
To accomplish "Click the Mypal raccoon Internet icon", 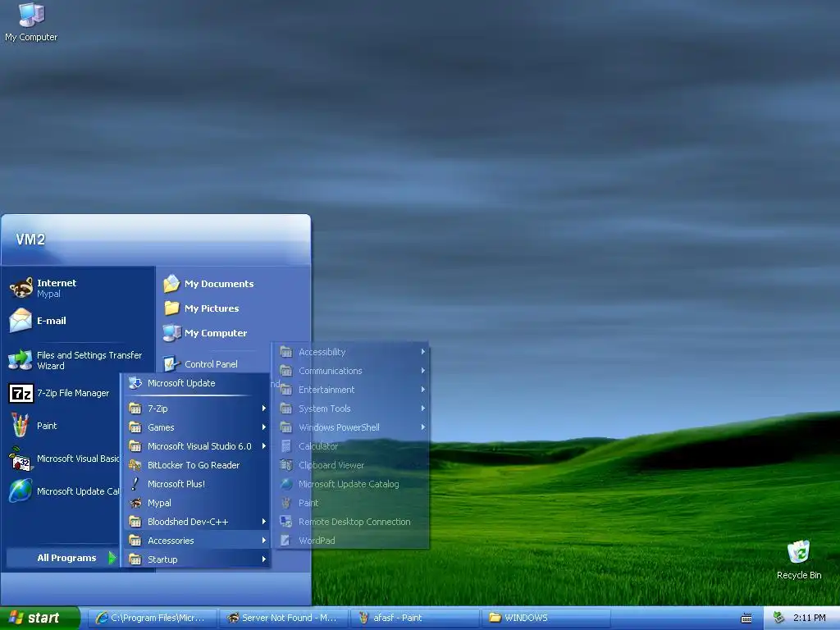I will (x=21, y=288).
